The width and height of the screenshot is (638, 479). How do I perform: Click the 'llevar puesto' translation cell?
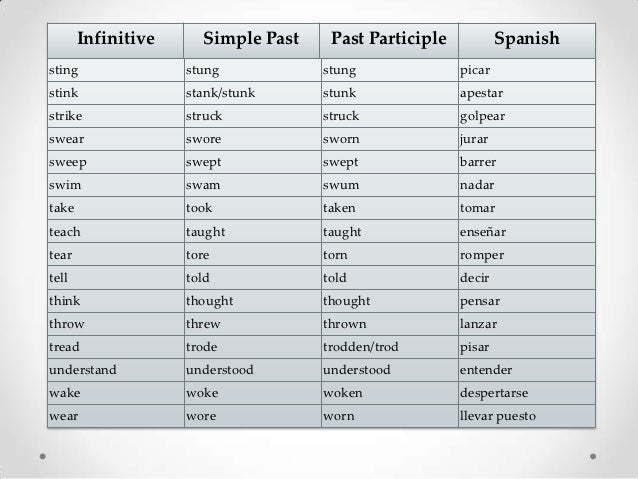pyautogui.click(x=527, y=416)
